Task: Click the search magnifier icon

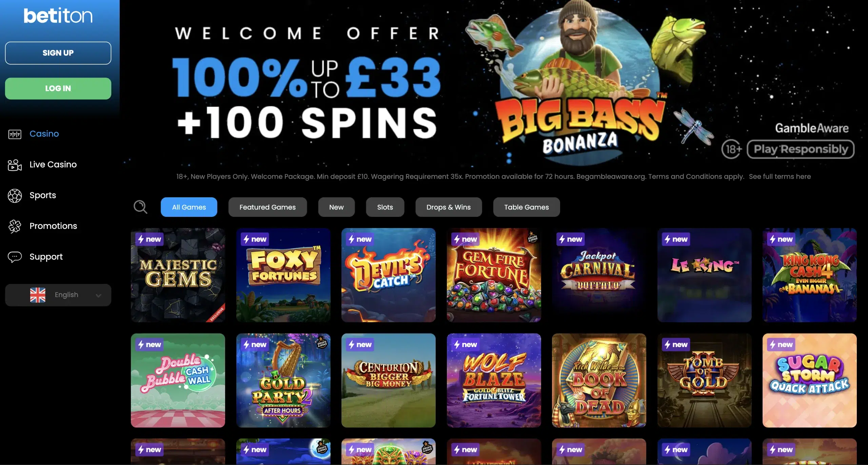Action: tap(140, 207)
